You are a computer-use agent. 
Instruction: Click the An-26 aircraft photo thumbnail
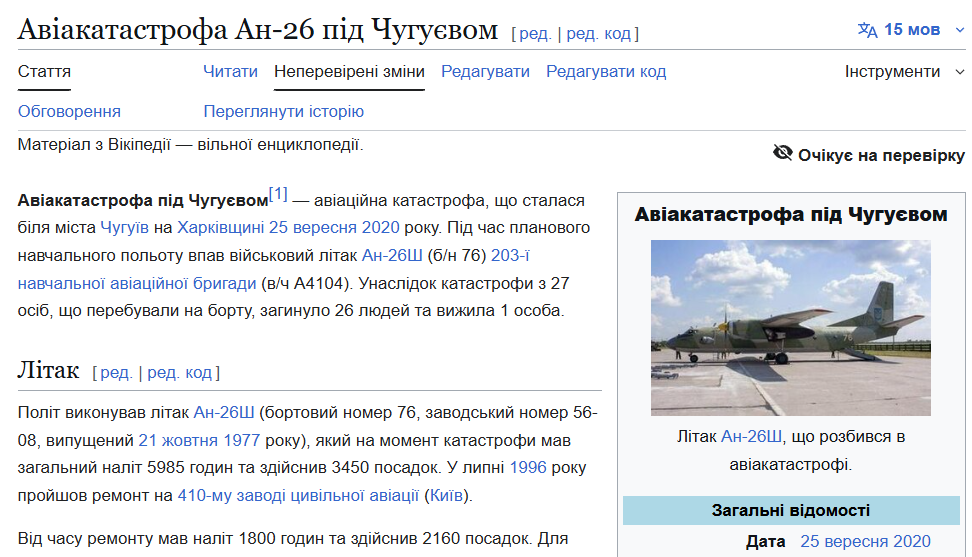(x=790, y=327)
